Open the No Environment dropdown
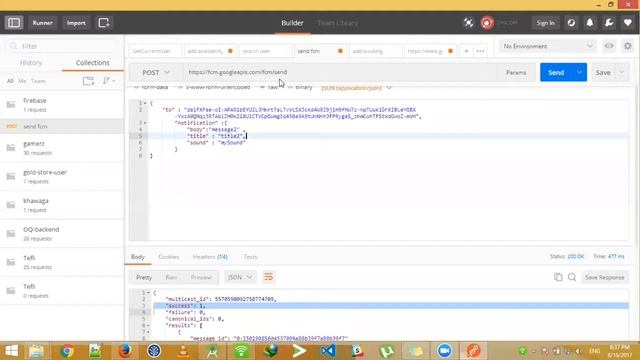The image size is (640, 360). tap(548, 46)
